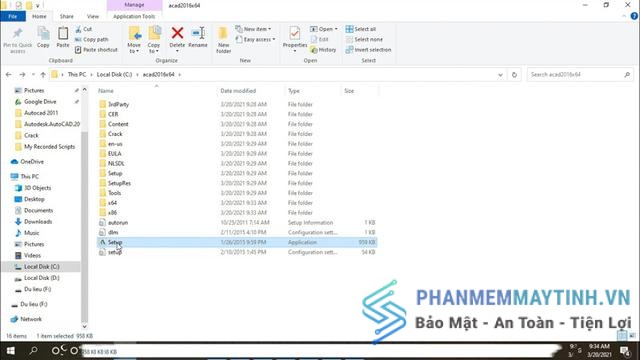The image size is (640, 360).
Task: Select Local Disk (D:) in navigation pane
Action: (41, 278)
